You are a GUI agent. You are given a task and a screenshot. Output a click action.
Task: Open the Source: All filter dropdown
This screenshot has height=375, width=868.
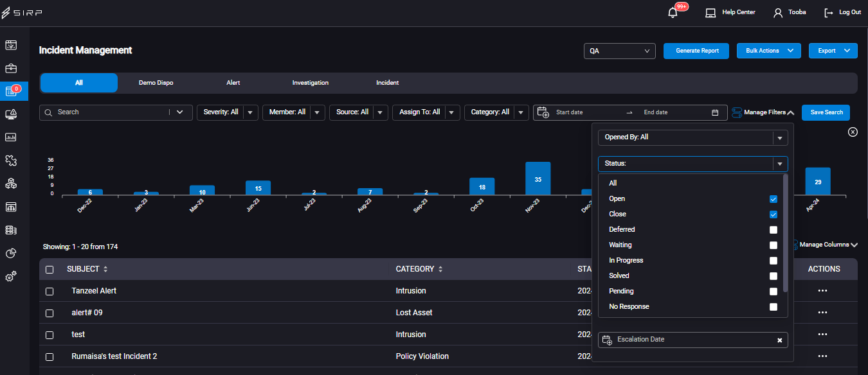pos(359,112)
